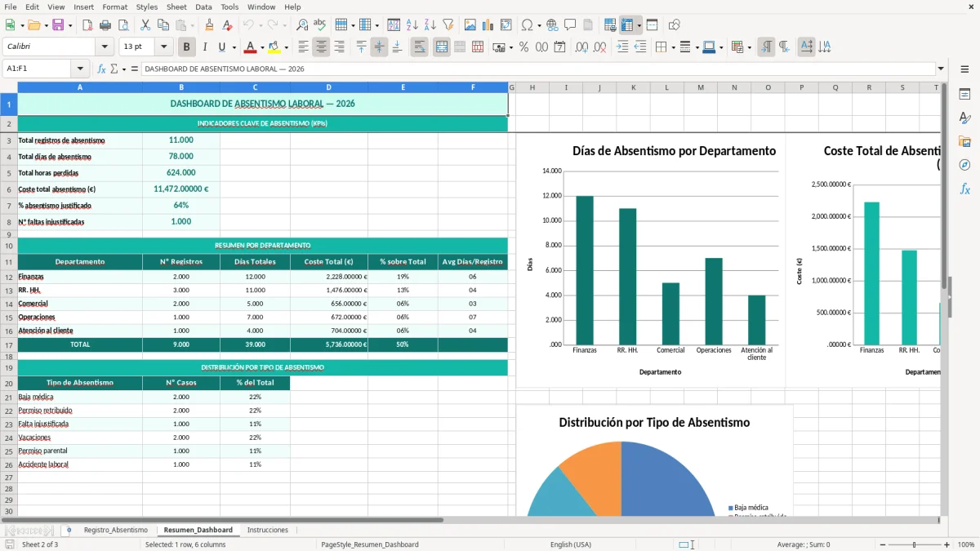Select column D header
The height and width of the screenshot is (551, 980).
point(329,87)
